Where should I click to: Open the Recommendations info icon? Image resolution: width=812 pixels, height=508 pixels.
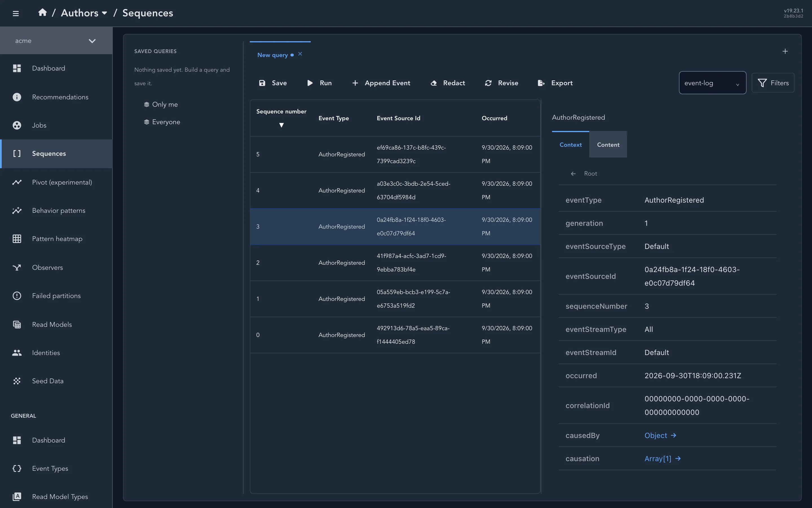coord(17,97)
